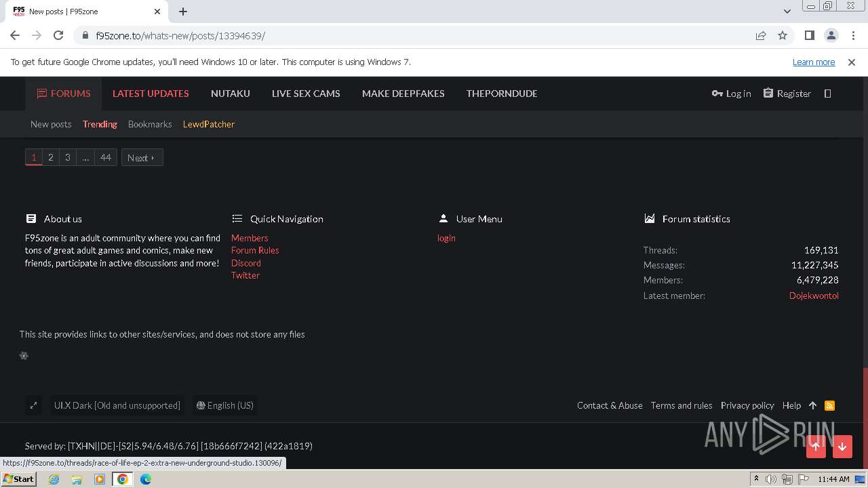
Task: Open a new browser tab
Action: tap(183, 12)
